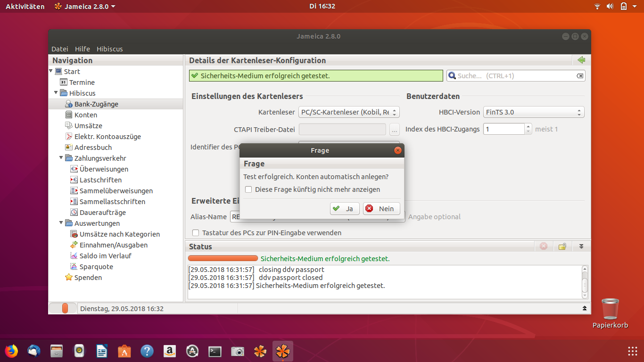Click Nein in the Frage dialog
Screen dimensions: 644x362
tap(381, 208)
